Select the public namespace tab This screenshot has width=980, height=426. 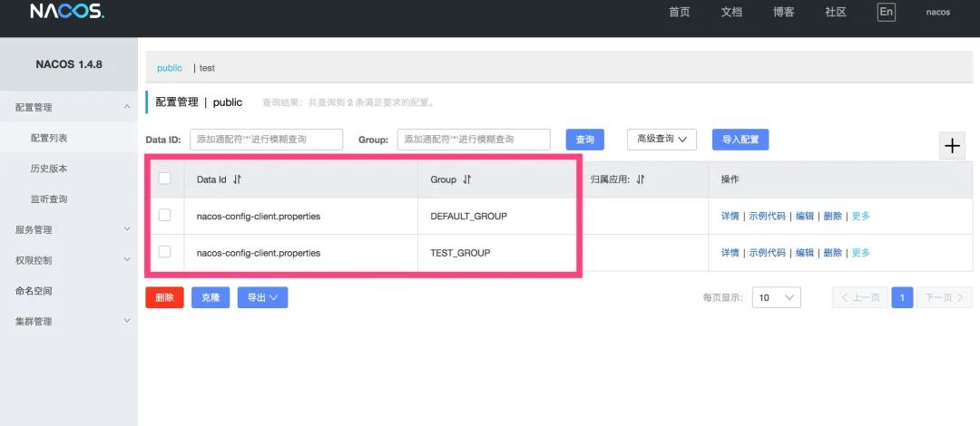[x=170, y=68]
